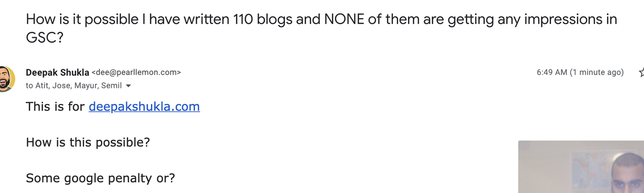Click the line "How is this possible?"
644x193 pixels.
point(88,142)
